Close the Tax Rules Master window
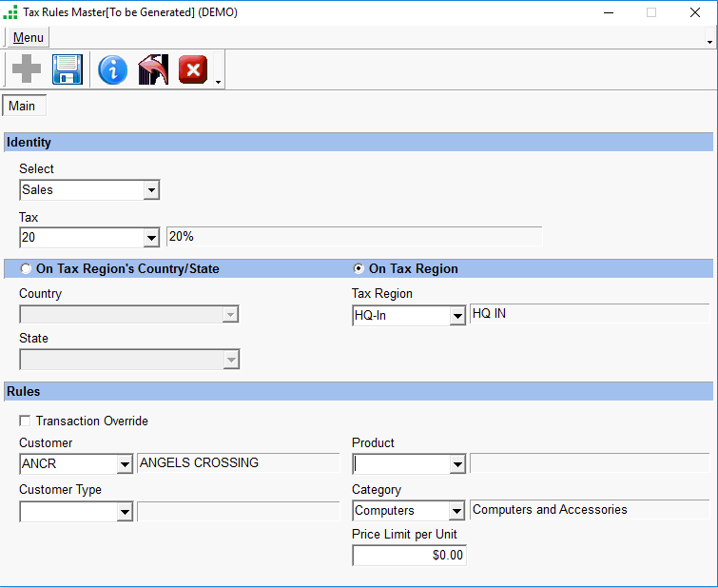This screenshot has width=718, height=588. point(695,13)
